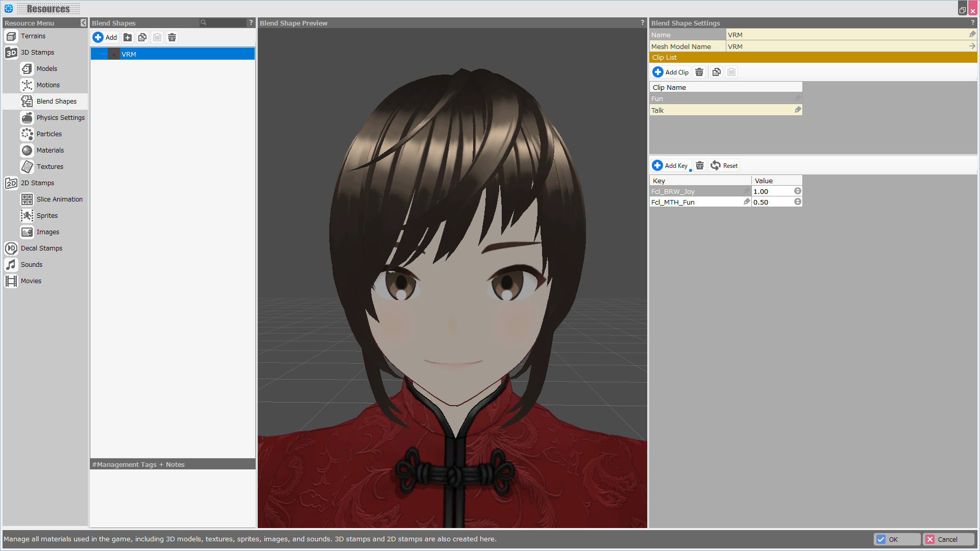Viewport: 980px width, 551px height.
Task: Click the rename pencil icon in the Name field
Action: (x=972, y=34)
